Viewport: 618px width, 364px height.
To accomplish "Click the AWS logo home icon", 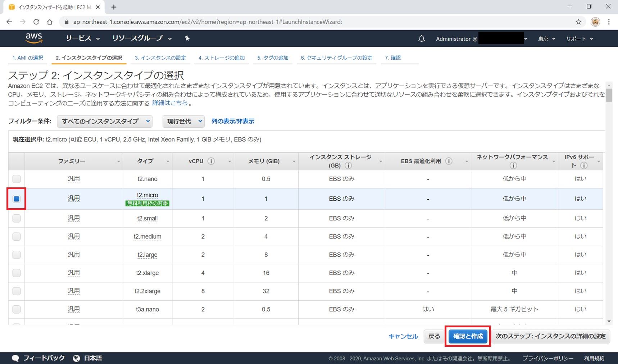I will tap(34, 38).
